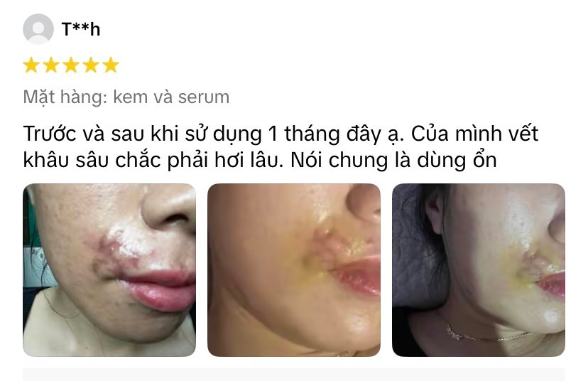Click the fifth yellow rating star

click(x=111, y=65)
